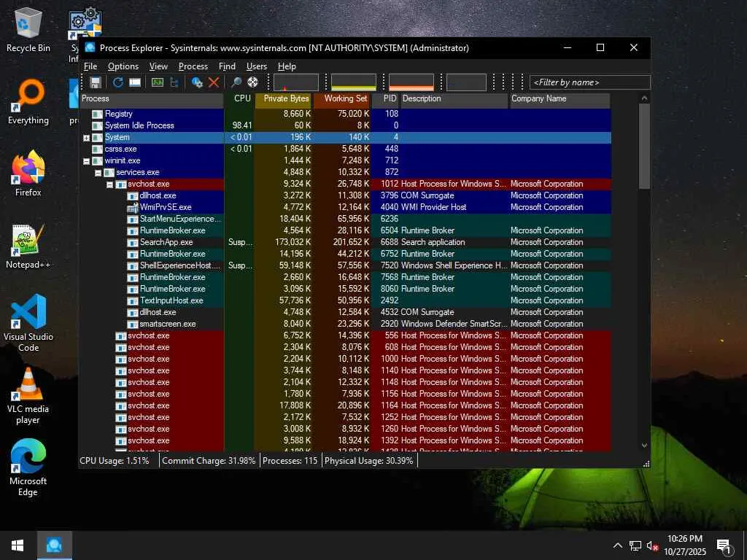The width and height of the screenshot is (747, 560).
Task: Collapse svchost.exe PID 1012 node
Action: point(109,184)
